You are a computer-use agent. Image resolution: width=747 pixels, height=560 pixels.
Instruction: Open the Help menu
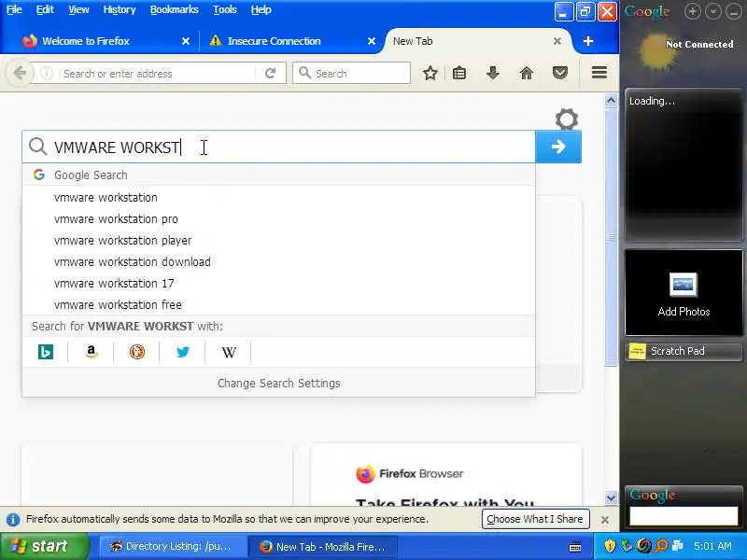click(261, 9)
